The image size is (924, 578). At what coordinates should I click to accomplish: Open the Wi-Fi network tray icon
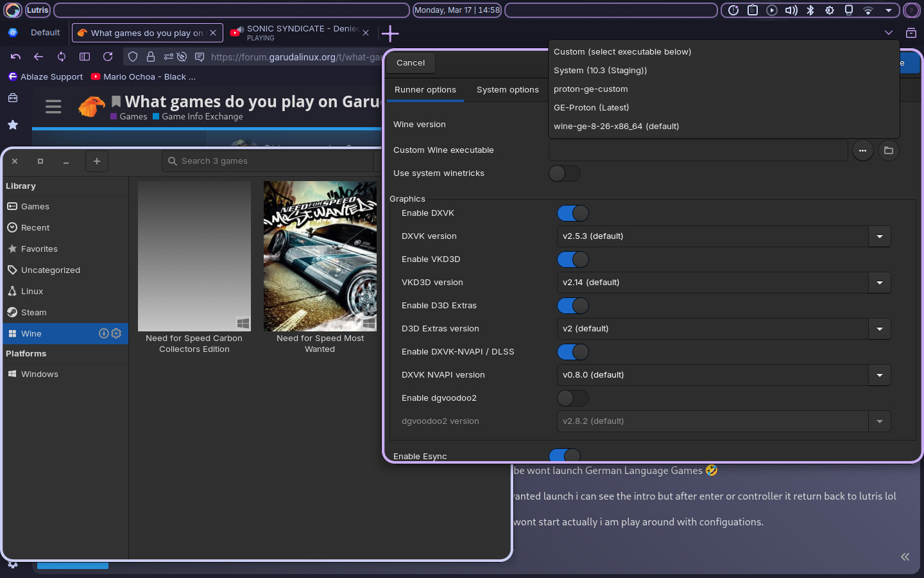tap(868, 10)
